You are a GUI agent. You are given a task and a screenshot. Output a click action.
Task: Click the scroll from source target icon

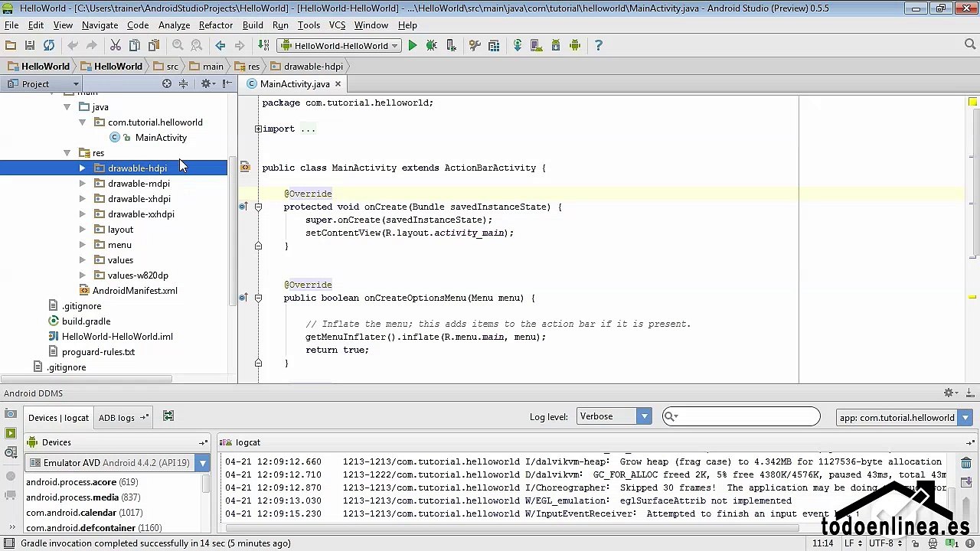coord(167,83)
